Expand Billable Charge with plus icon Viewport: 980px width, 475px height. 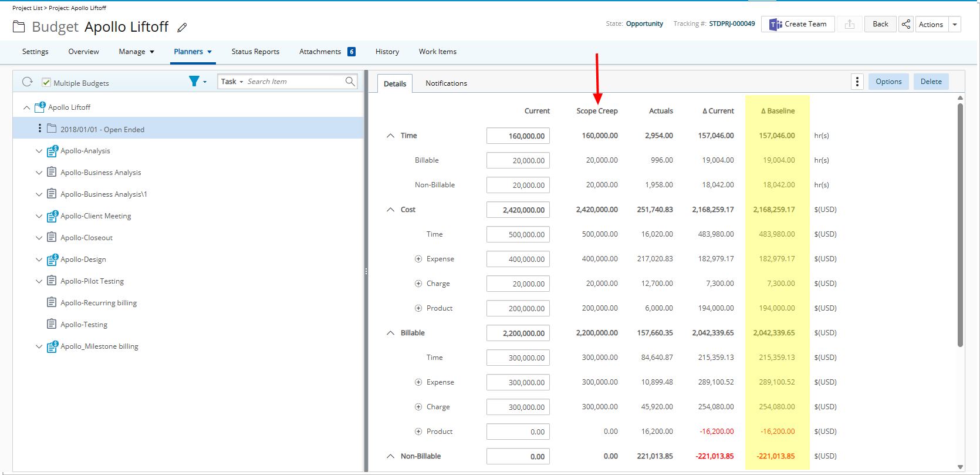click(418, 407)
